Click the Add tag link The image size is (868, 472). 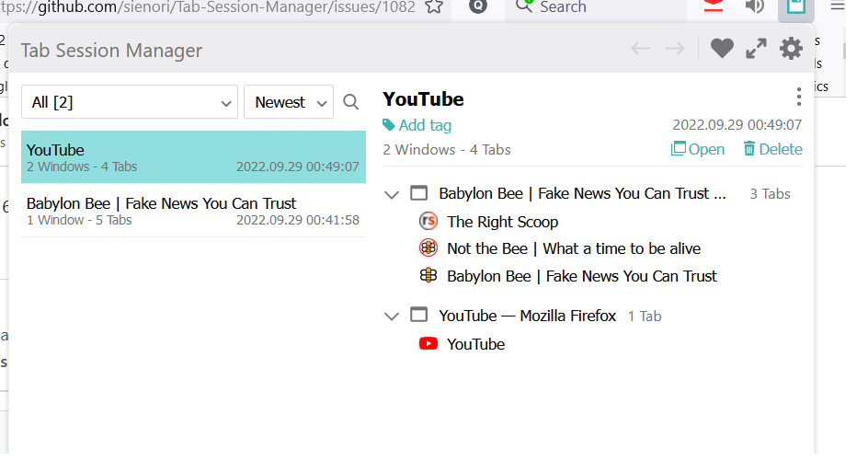425,125
